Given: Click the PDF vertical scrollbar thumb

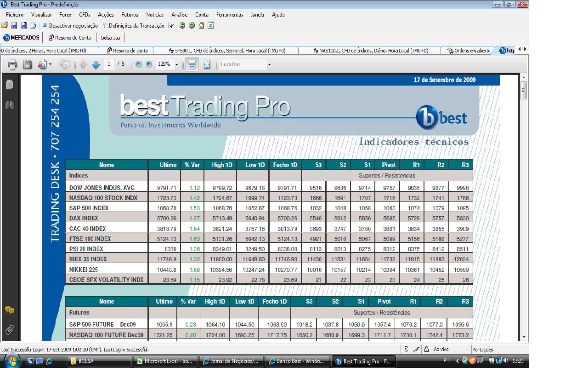Looking at the screenshot, I should click(524, 90).
